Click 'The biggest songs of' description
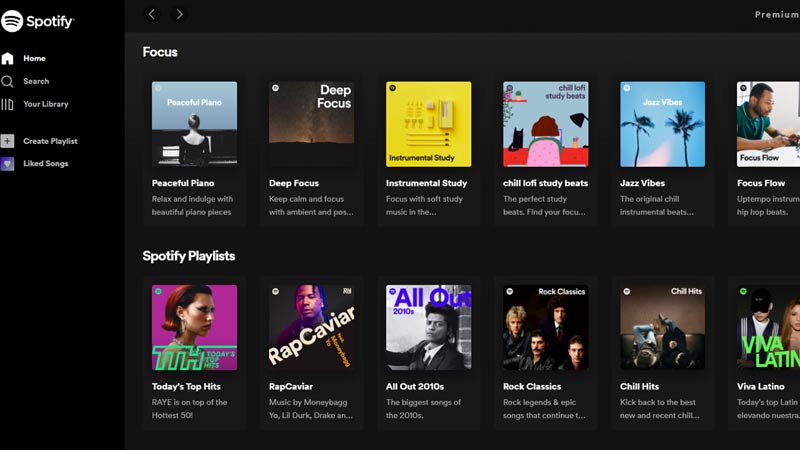The width and height of the screenshot is (800, 450). [x=423, y=403]
